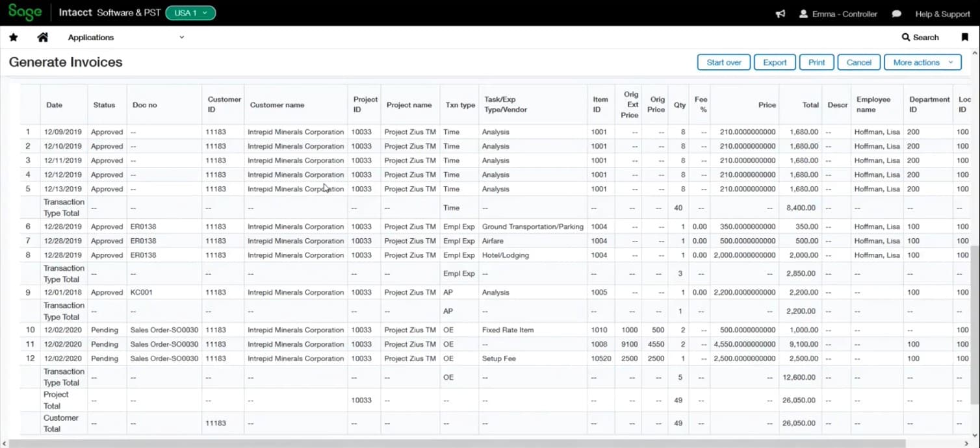Open favorites star icon

[x=14, y=38]
